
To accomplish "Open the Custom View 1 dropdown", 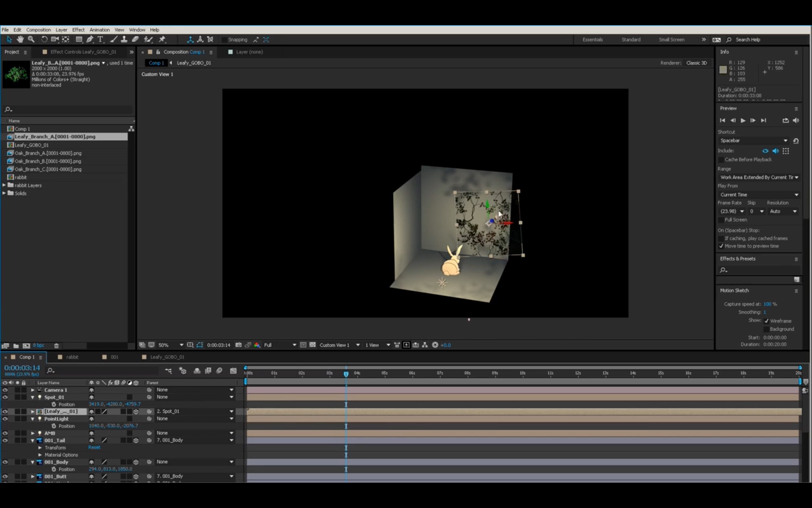I will coord(340,345).
